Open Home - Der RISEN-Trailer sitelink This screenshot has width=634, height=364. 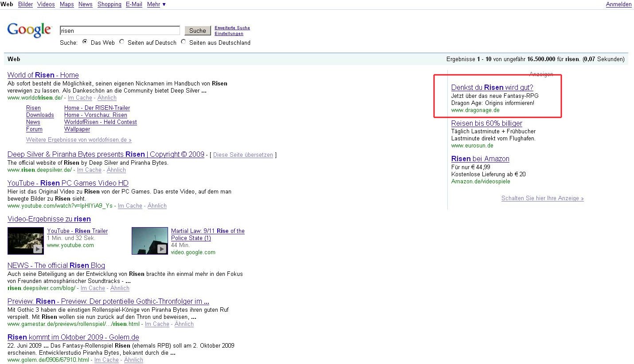97,108
